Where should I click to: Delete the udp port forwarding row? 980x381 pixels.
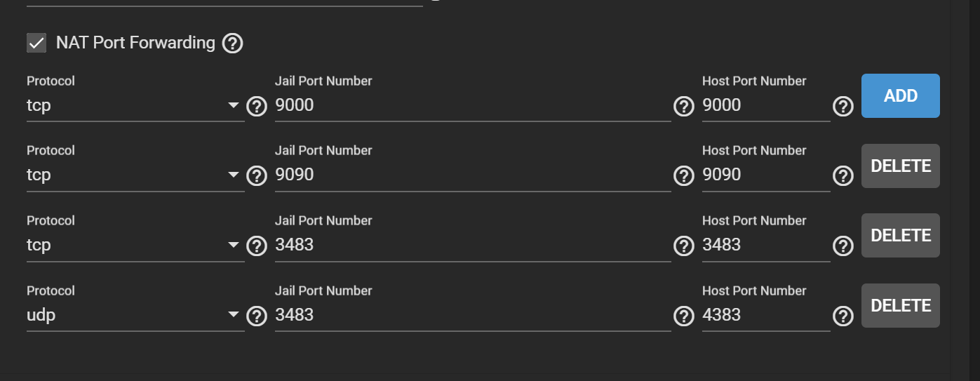tap(900, 305)
